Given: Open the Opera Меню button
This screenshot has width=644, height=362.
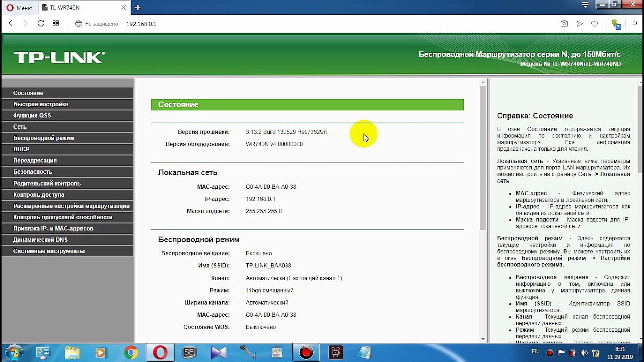Looking at the screenshot, I should pos(19,7).
